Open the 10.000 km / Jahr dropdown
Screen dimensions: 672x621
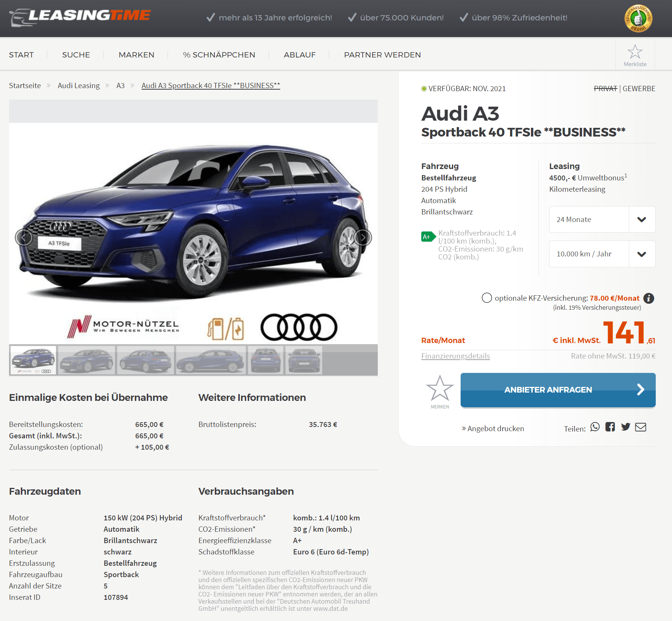602,254
